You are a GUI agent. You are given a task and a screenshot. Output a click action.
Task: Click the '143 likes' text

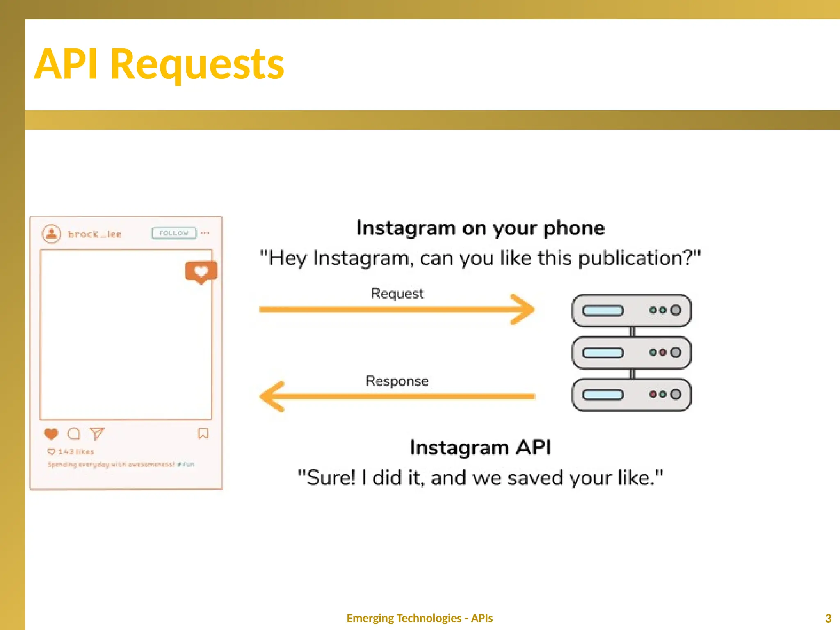pos(76,452)
